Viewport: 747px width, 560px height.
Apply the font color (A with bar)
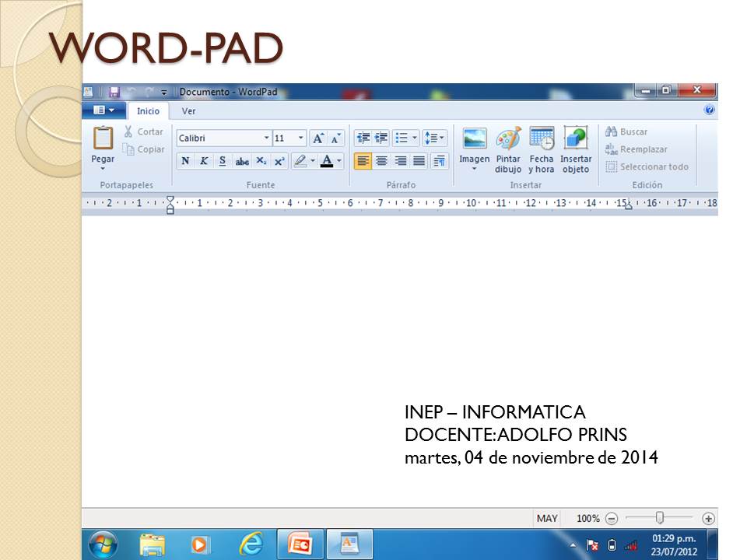[x=327, y=161]
